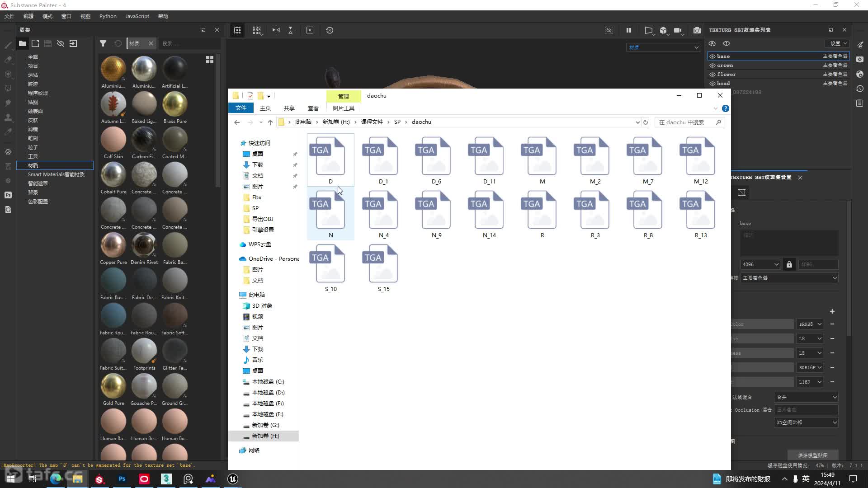Image resolution: width=868 pixels, height=488 pixels.
Task: Open the sRGB8 format dropdown
Action: click(x=810, y=324)
